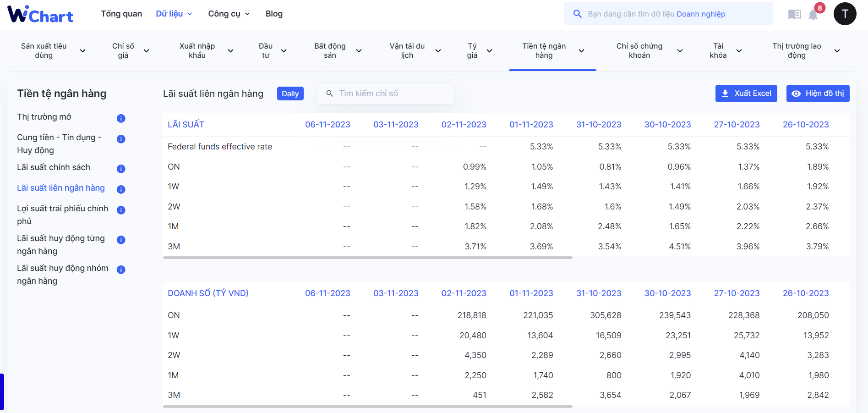Click the WiChart logo
The height and width of the screenshot is (413, 868).
pos(40,14)
